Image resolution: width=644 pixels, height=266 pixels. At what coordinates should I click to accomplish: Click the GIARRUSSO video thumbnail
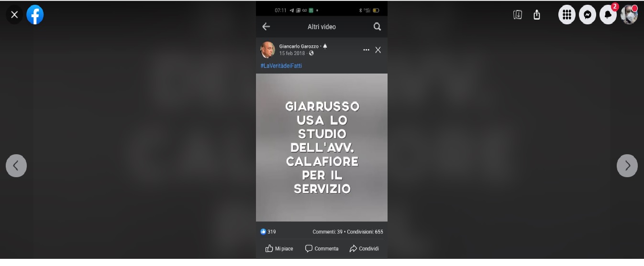322,147
